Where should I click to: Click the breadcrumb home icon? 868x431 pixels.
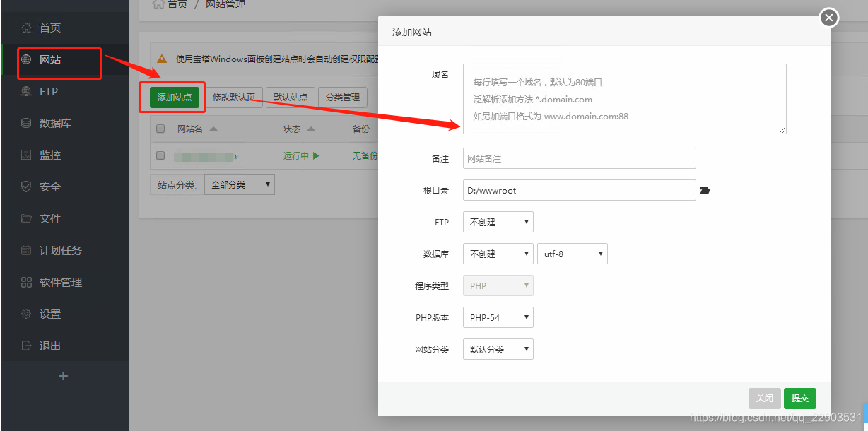pyautogui.click(x=158, y=4)
